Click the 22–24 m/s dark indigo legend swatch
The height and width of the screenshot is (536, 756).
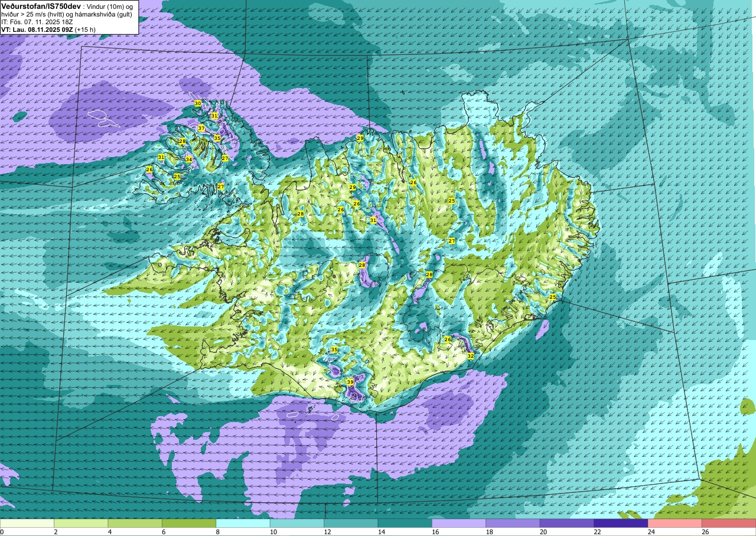pos(621,523)
